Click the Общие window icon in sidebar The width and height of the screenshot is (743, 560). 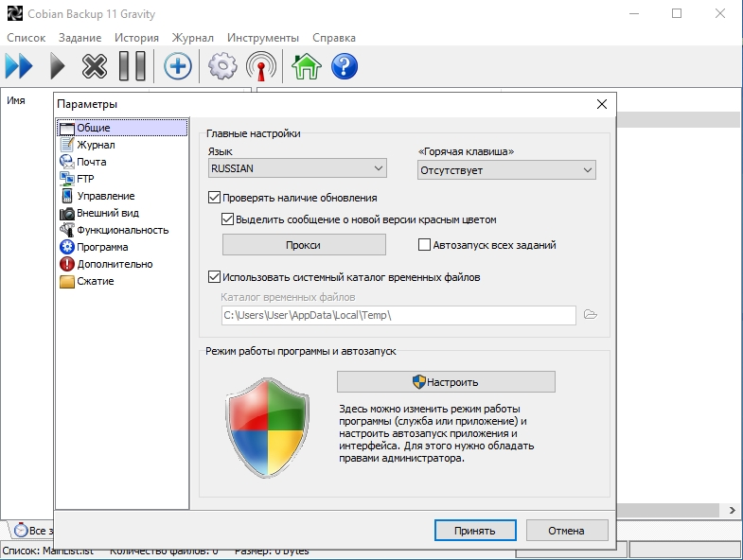click(67, 129)
